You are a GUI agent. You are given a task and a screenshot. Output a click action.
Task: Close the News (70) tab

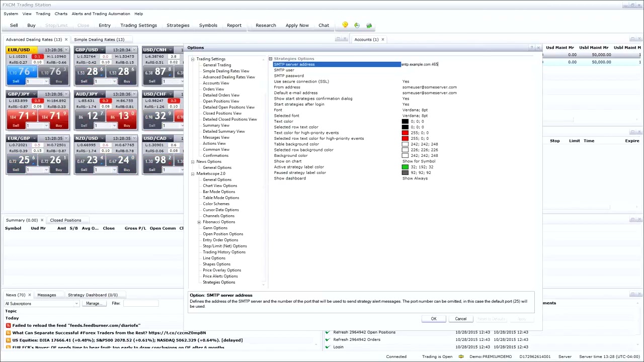(29, 295)
